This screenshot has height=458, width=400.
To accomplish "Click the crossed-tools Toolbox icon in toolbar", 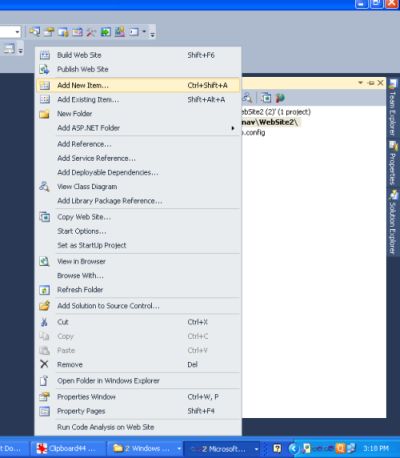I will [x=91, y=32].
